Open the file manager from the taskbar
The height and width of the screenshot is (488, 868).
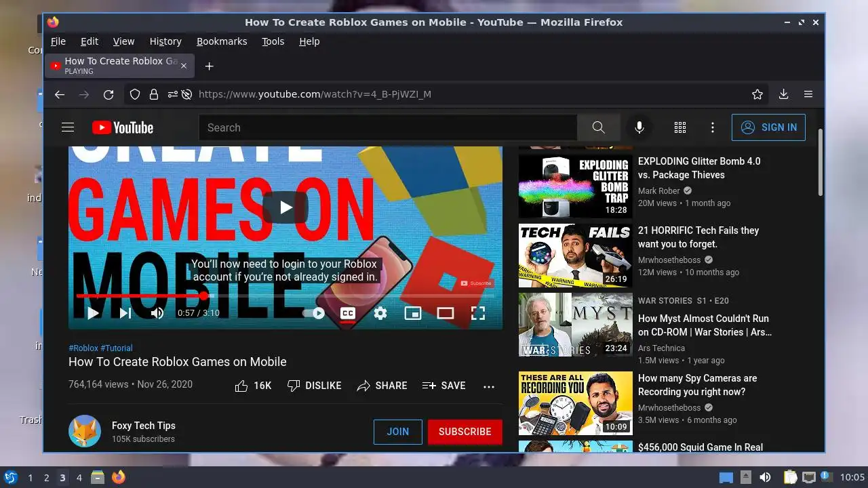pyautogui.click(x=98, y=477)
